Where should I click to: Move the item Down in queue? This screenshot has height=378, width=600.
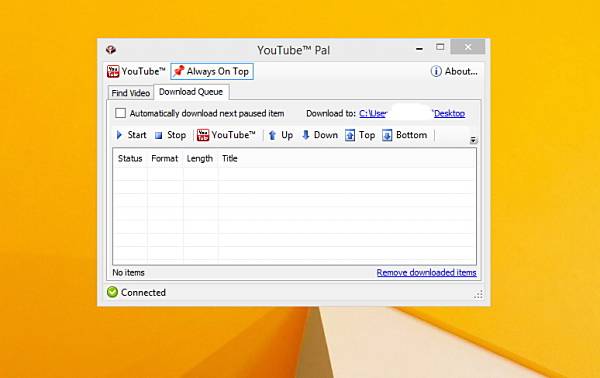pyautogui.click(x=320, y=135)
